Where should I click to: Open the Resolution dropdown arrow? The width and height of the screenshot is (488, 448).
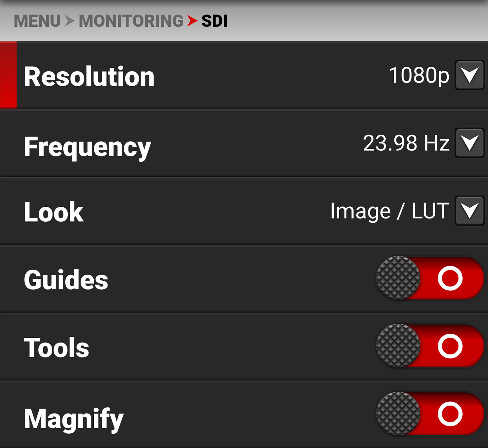click(469, 75)
